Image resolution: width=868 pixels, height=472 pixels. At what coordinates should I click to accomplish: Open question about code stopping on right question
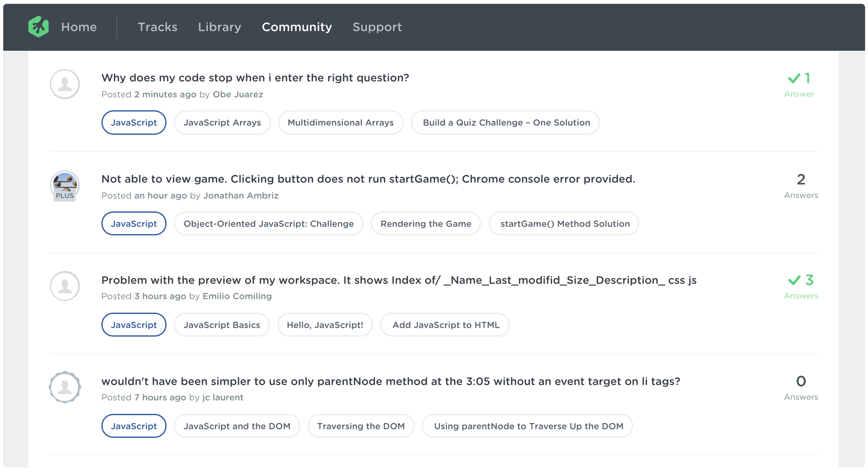[255, 78]
